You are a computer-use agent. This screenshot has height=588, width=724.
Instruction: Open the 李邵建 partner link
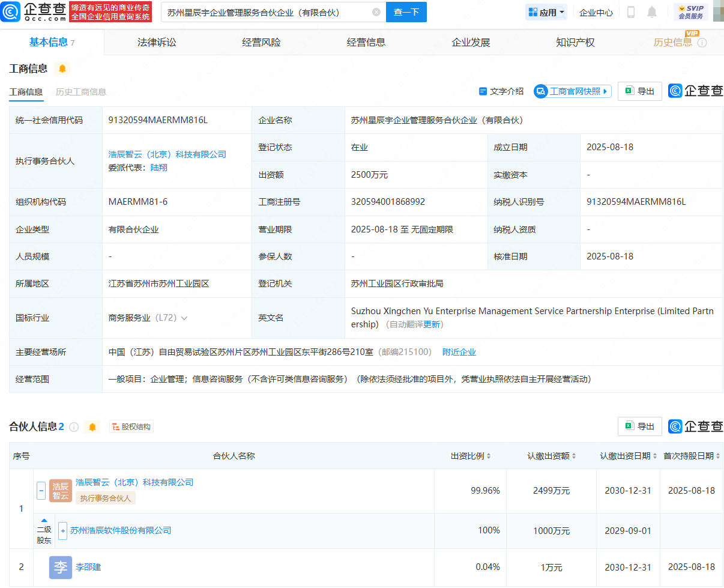tap(88, 567)
